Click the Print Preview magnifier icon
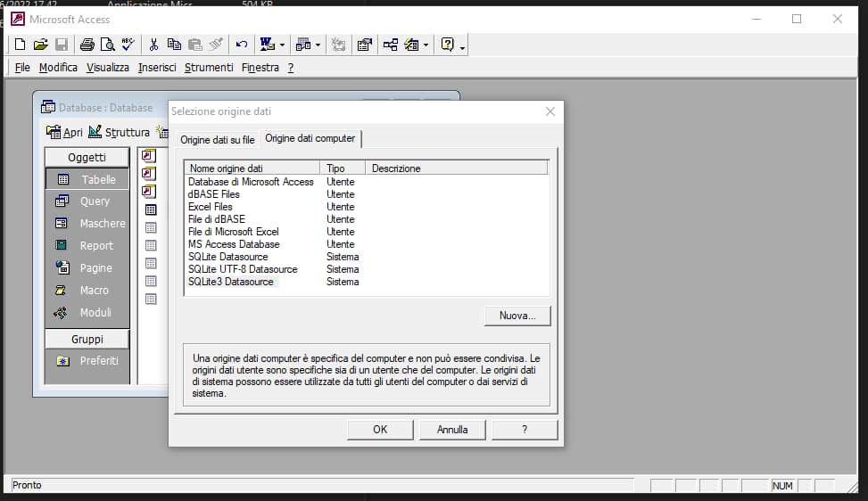The height and width of the screenshot is (501, 868). [107, 45]
